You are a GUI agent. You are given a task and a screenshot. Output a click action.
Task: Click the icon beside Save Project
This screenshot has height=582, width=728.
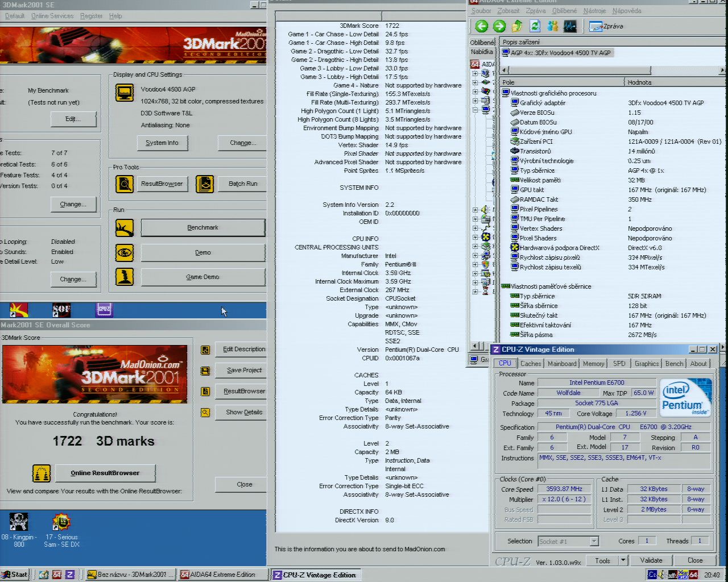coord(205,371)
